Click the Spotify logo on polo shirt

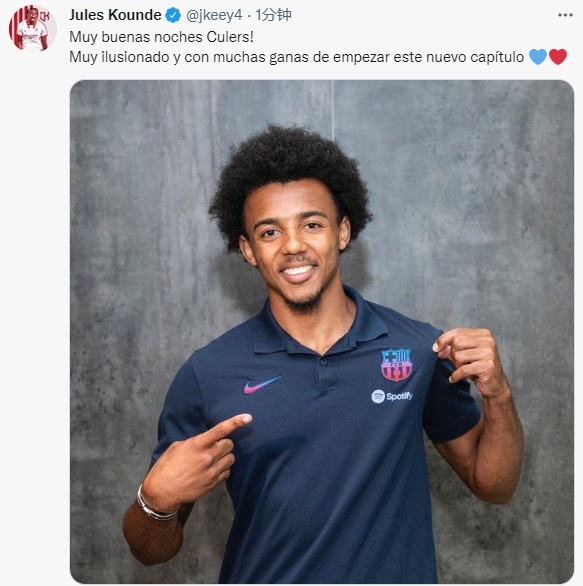[392, 396]
